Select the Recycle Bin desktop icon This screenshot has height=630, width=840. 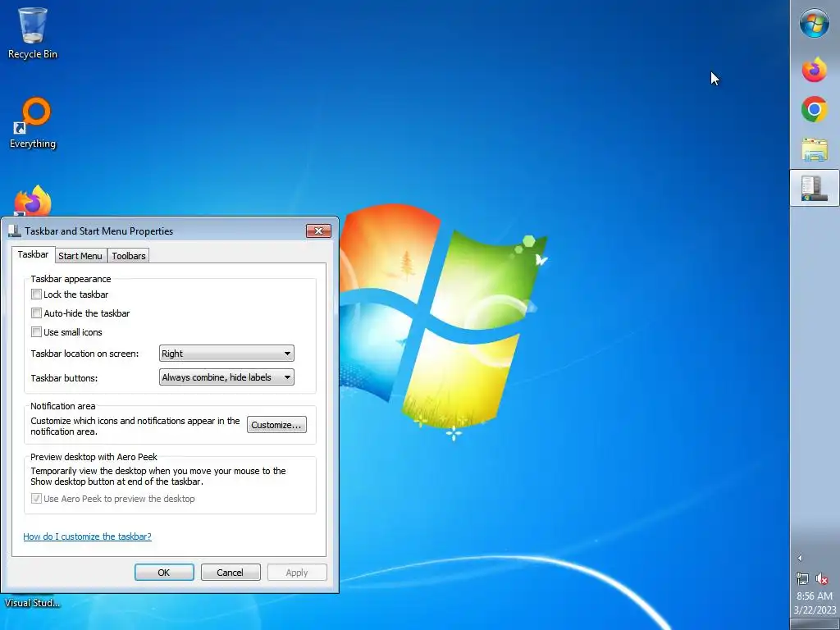click(x=32, y=33)
